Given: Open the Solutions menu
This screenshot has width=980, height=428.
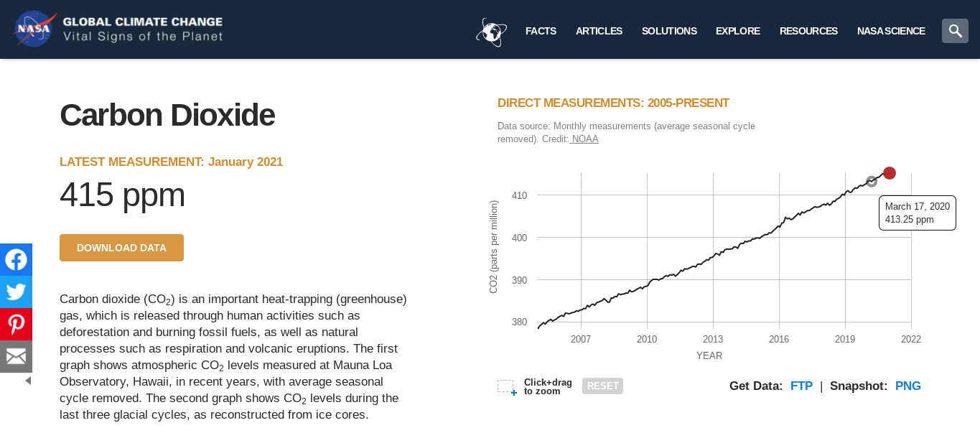Looking at the screenshot, I should (x=669, y=31).
